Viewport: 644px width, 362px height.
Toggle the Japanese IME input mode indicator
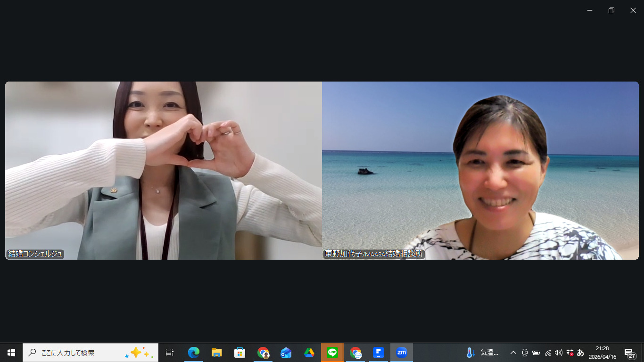(x=580, y=353)
